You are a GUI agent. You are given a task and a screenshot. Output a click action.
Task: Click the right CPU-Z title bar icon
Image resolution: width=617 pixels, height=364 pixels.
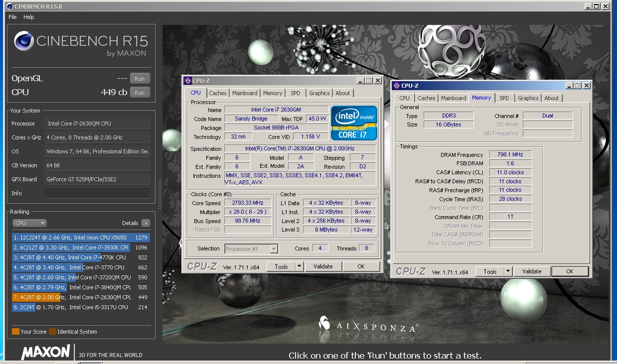pyautogui.click(x=396, y=86)
